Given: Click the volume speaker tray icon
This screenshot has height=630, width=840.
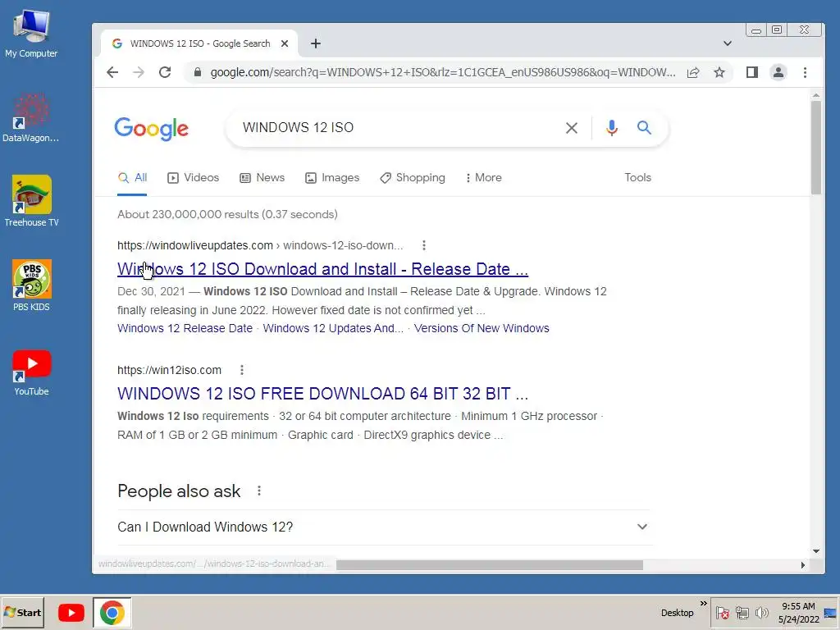Looking at the screenshot, I should (761, 613).
